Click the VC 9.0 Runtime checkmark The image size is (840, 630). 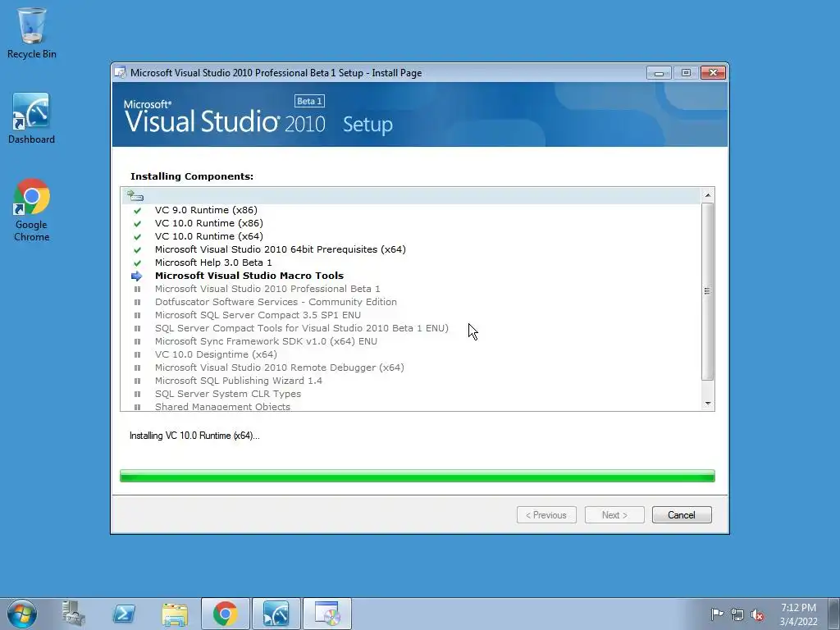tap(137, 211)
